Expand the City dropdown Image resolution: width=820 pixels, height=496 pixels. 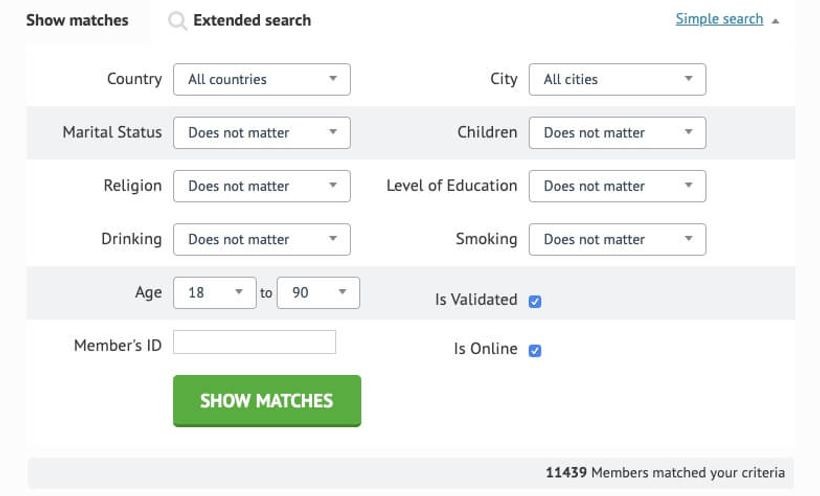[x=619, y=79]
